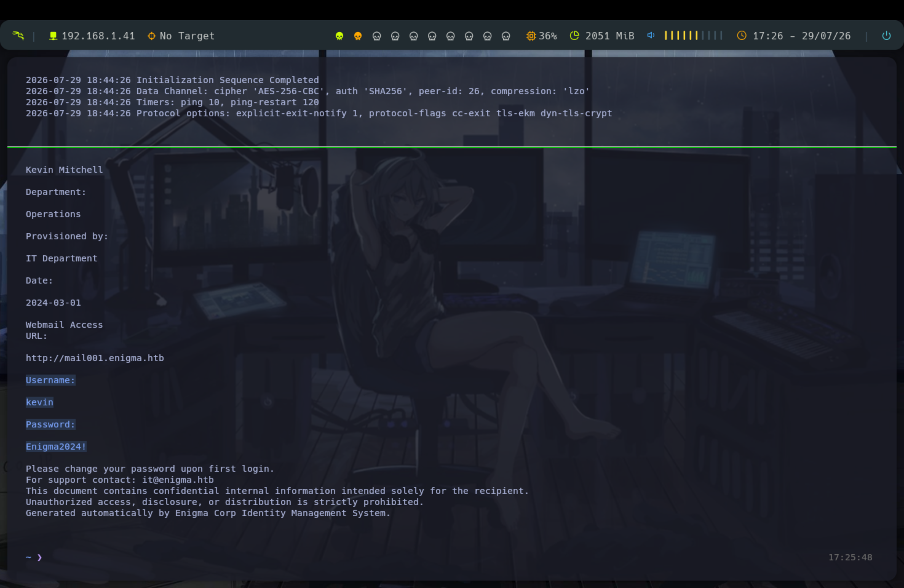This screenshot has width=904, height=588.
Task: Click the it@enigma.htb support email
Action: [x=178, y=480]
